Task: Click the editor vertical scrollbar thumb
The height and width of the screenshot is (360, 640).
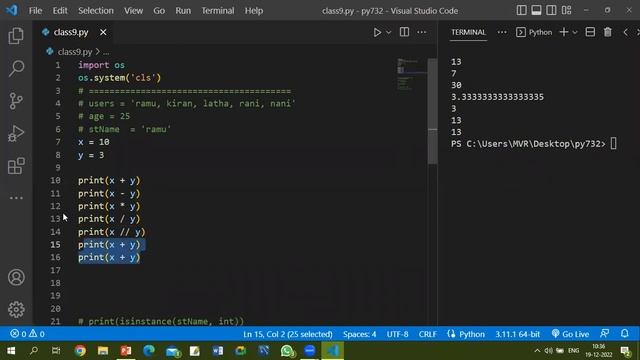Action: point(432,111)
